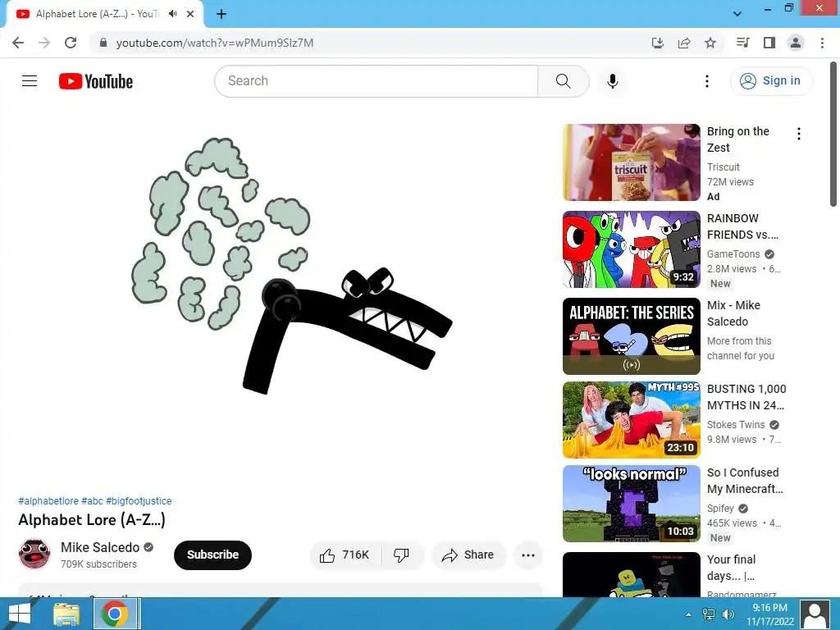This screenshot has width=840, height=630.
Task: Click the user tile on the taskbar
Action: point(815,614)
